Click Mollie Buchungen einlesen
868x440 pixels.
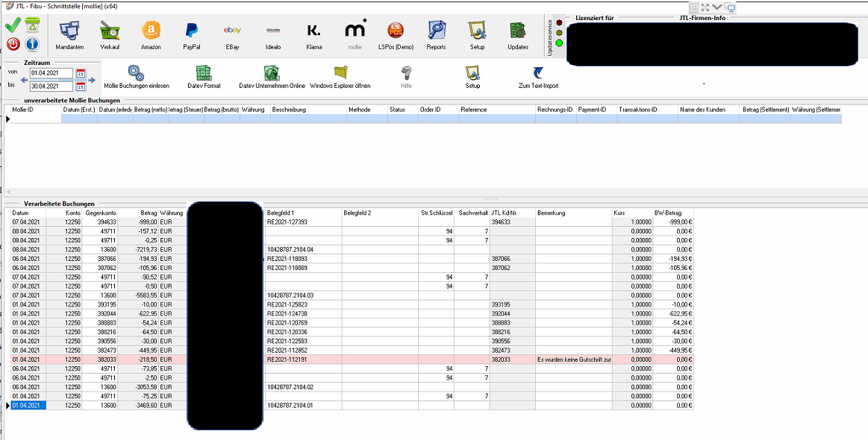pyautogui.click(x=137, y=77)
